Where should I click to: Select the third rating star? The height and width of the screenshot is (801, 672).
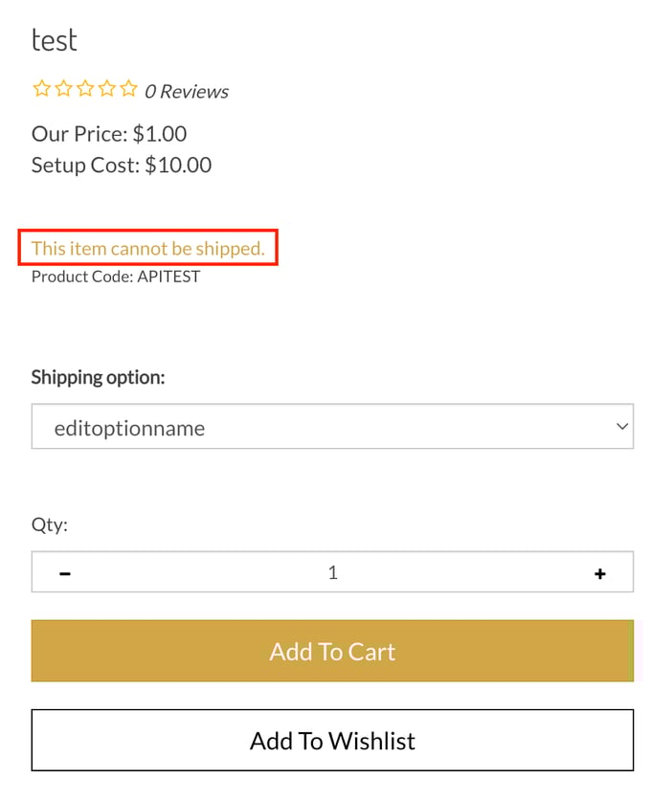(x=85, y=90)
